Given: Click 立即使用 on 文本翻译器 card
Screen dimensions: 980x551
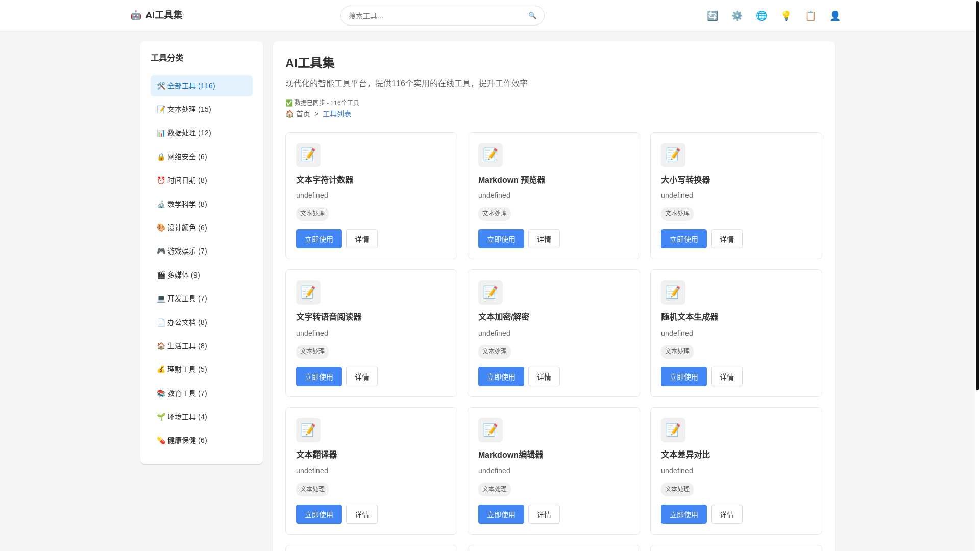Looking at the screenshot, I should (x=319, y=514).
